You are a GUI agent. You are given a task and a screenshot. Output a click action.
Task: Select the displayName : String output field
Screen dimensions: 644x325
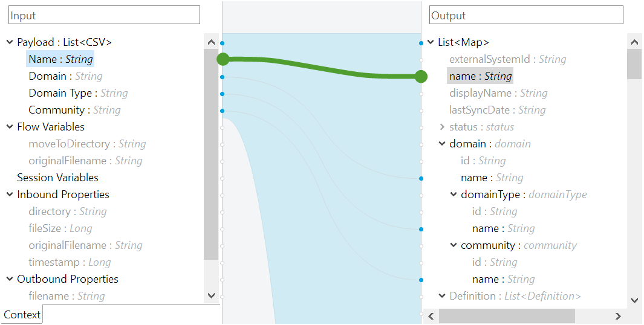tap(498, 93)
